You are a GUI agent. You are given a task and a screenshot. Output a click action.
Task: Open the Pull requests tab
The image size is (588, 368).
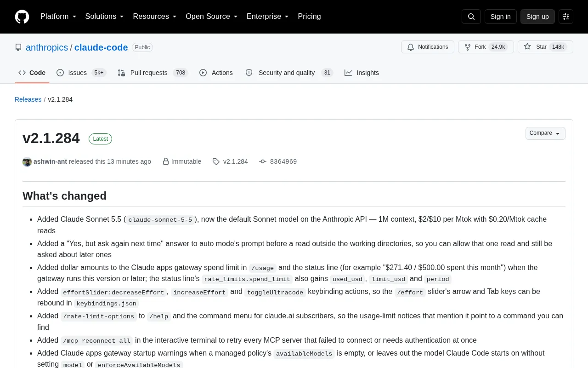pyautogui.click(x=153, y=73)
